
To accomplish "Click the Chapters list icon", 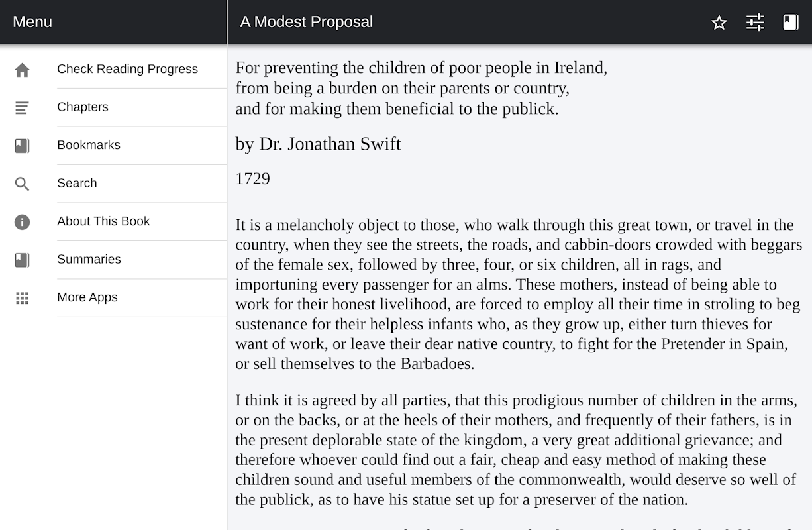I will pos(23,107).
